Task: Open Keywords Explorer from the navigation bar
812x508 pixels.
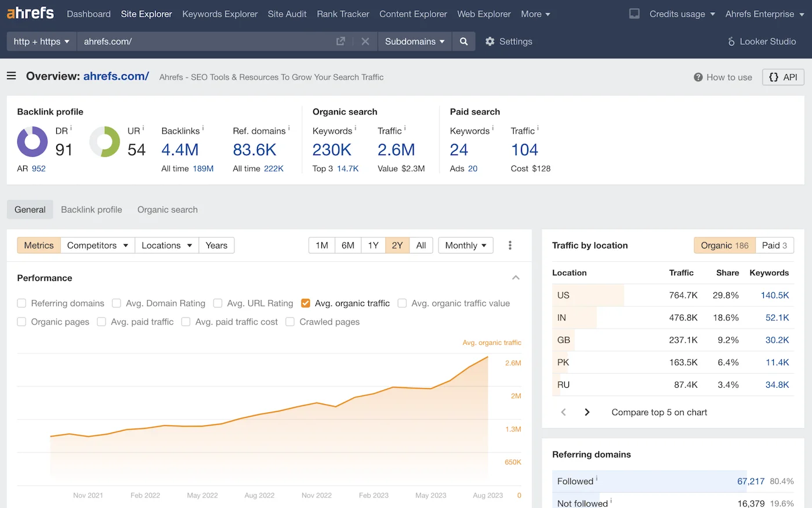Action: [220, 14]
